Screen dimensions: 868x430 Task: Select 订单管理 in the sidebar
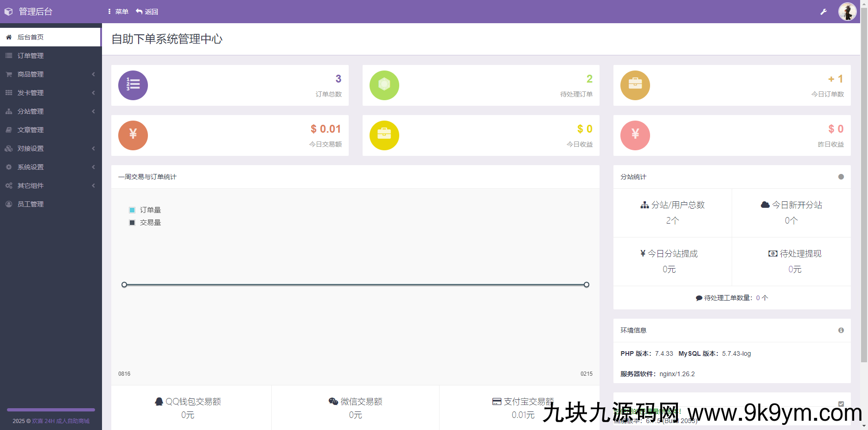pos(31,55)
